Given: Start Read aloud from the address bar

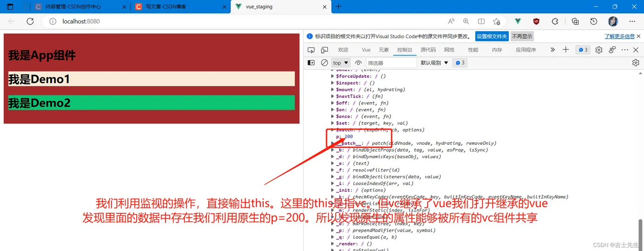Looking at the screenshot, I should pos(451,21).
